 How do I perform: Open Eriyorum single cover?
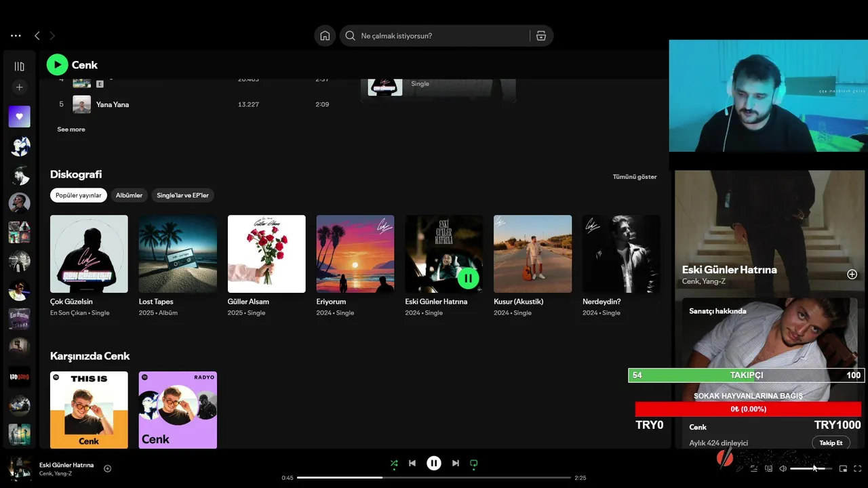coord(355,254)
